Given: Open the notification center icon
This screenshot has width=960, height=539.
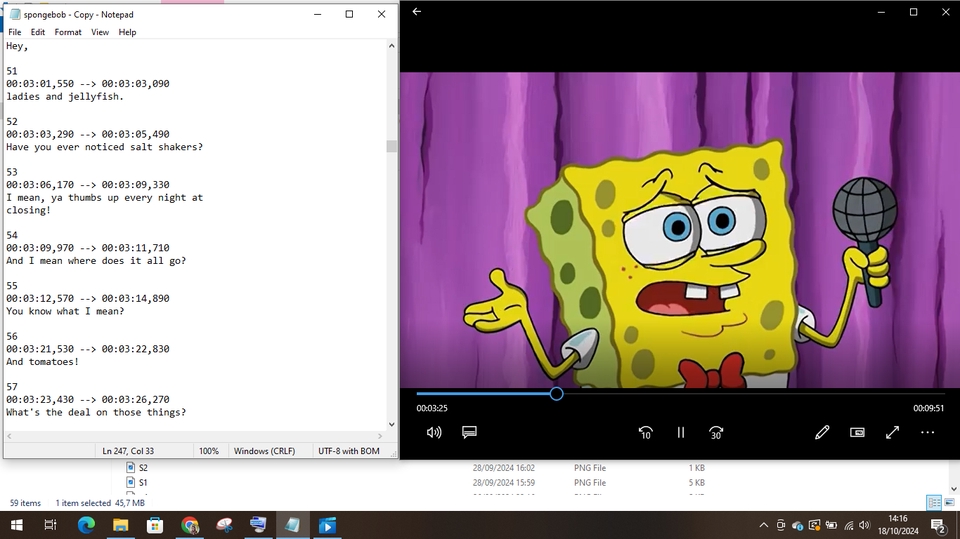Looking at the screenshot, I should (938, 525).
